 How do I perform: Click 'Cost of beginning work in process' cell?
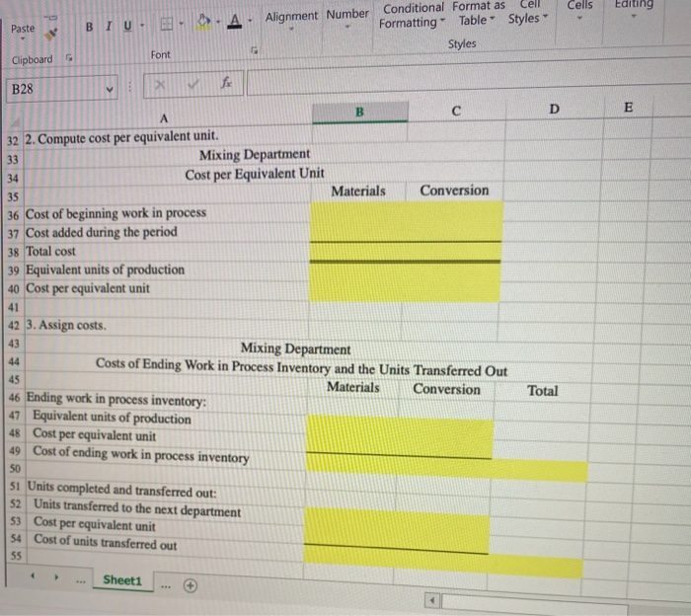pos(115,213)
